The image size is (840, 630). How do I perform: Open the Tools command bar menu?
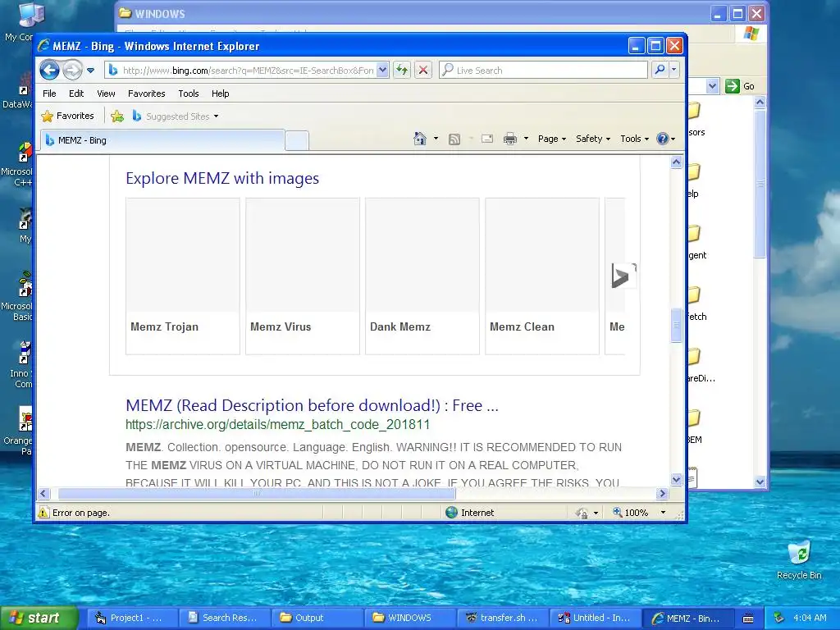(634, 139)
